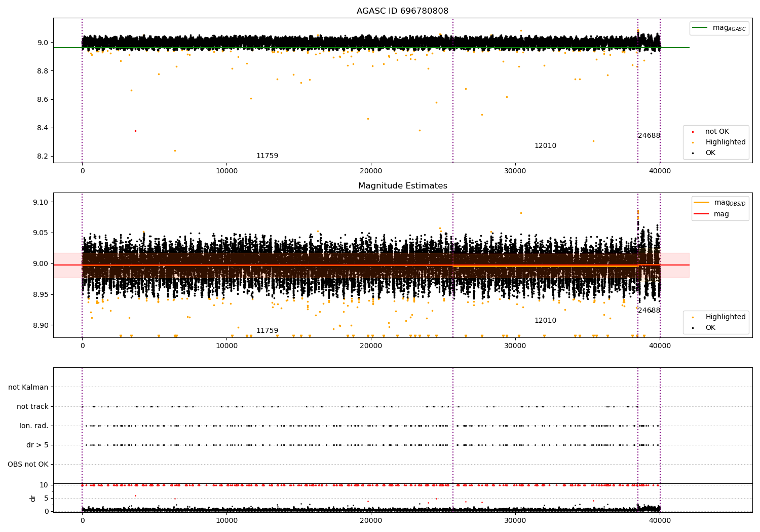Click the "OBS not OK" axis label

(28, 465)
